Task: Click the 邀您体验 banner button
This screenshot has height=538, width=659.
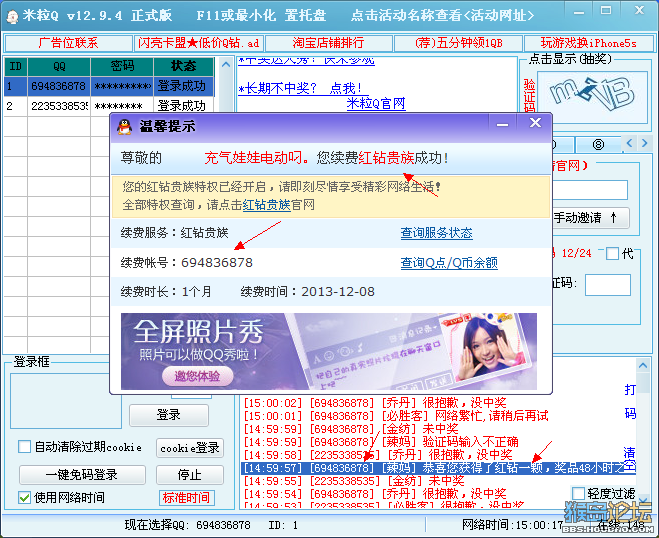Action: 198,376
